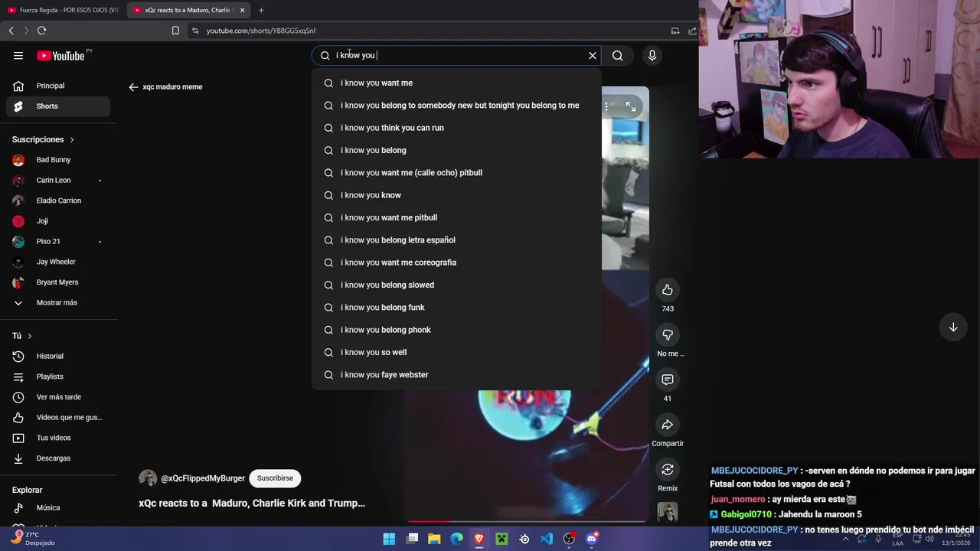Expand the Short to fullscreen
980x551 pixels.
coord(631,107)
